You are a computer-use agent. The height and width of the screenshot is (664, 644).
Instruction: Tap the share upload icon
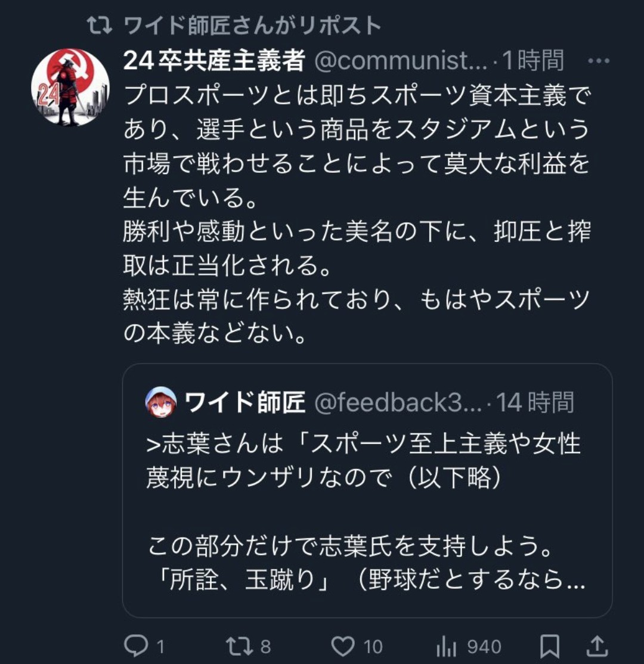point(597,646)
